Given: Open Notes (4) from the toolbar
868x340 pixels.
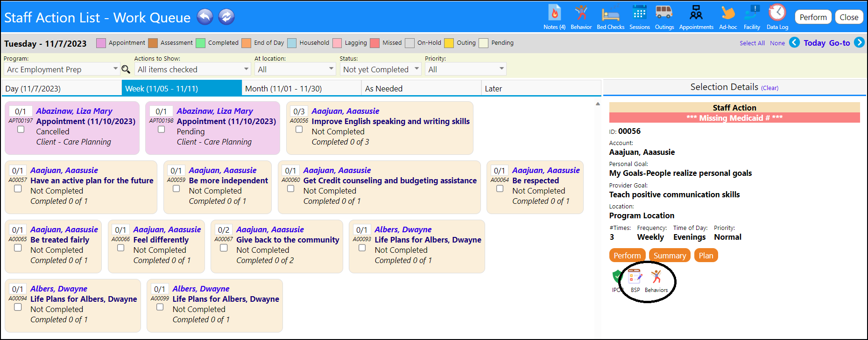Looking at the screenshot, I should pos(554,17).
